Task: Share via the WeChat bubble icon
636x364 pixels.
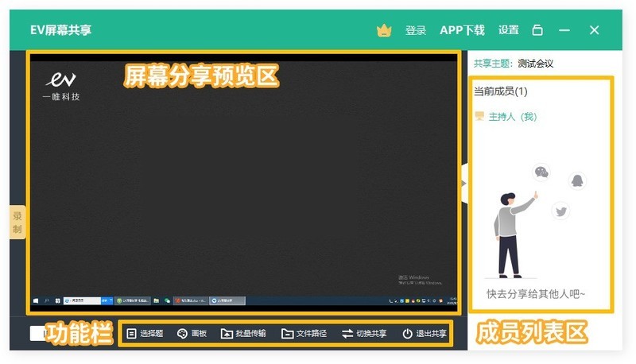Action: [x=541, y=172]
